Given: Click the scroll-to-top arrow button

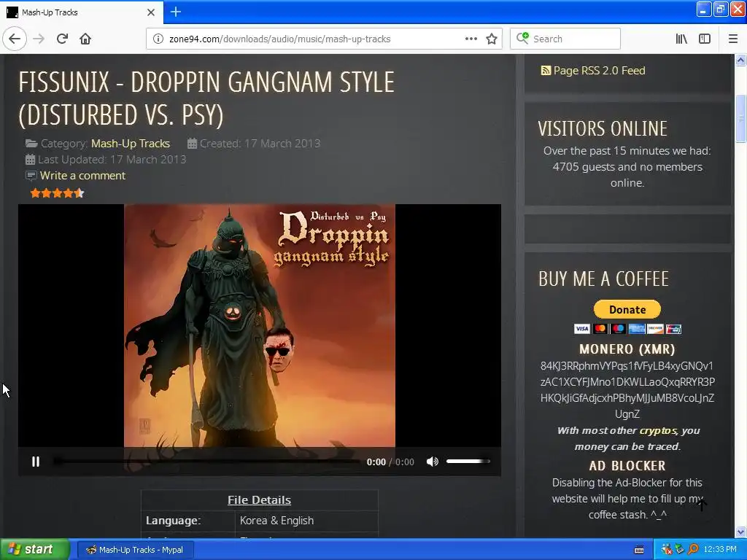Looking at the screenshot, I should [703, 505].
